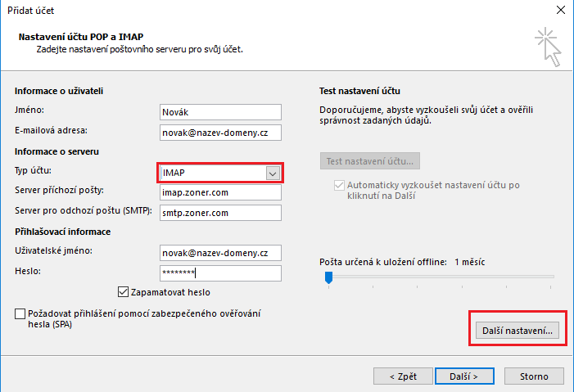
Task: Click the outgoing SMTP server field
Action: [x=220, y=213]
